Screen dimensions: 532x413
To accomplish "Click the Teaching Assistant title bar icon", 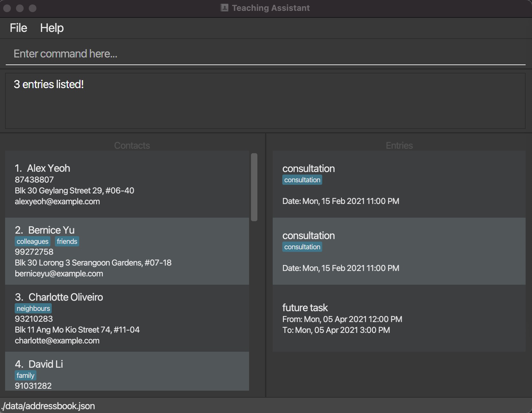I will (224, 8).
